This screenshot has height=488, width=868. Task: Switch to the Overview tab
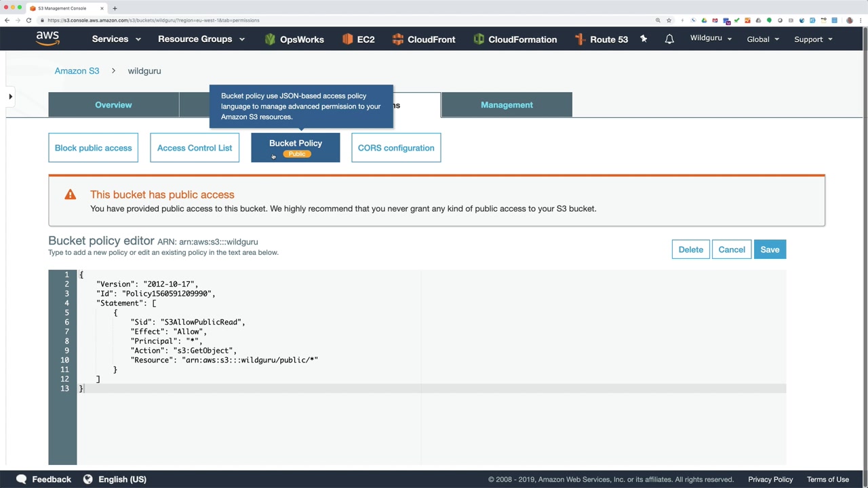(113, 105)
